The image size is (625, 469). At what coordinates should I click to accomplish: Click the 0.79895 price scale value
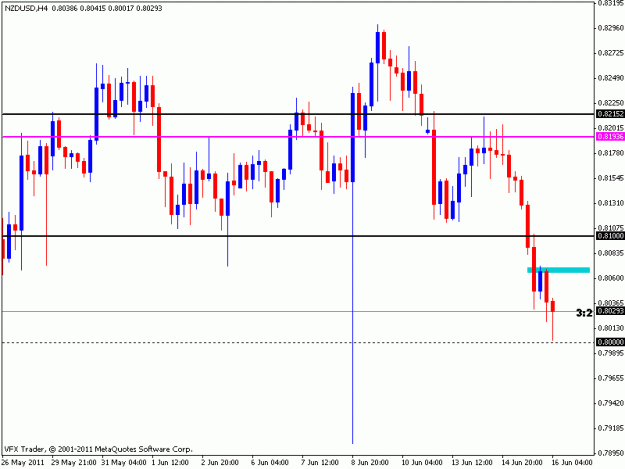click(611, 353)
